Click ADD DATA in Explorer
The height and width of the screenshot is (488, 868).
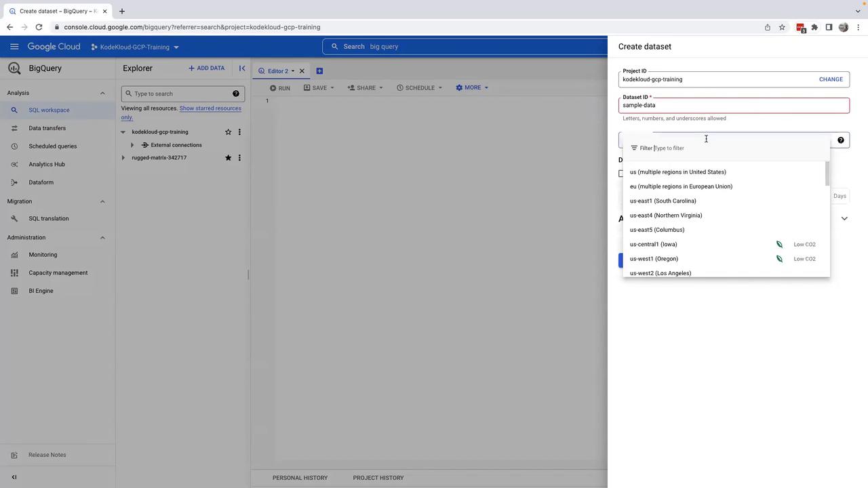206,68
